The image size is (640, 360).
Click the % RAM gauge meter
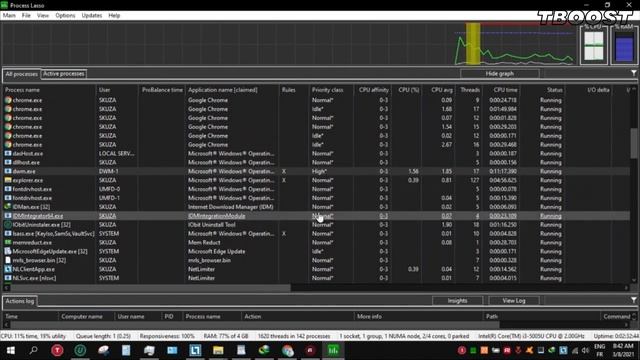[x=624, y=45]
